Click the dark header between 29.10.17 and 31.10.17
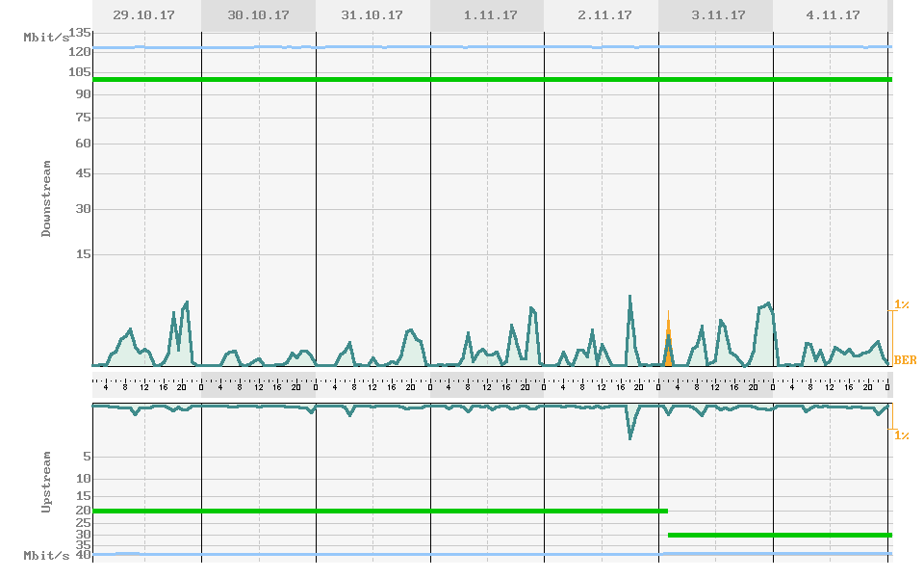Viewport: 924px width, 578px height. point(258,15)
